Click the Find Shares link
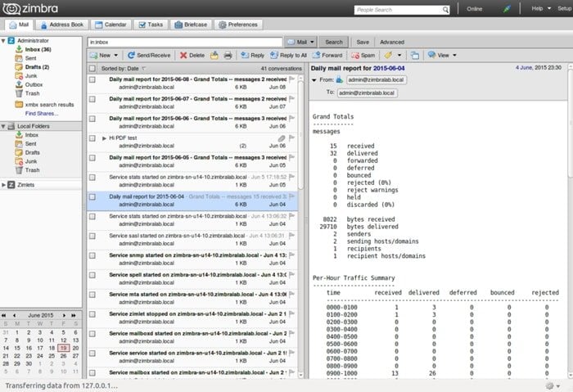Viewport: 573px width, 392px height. (42, 113)
